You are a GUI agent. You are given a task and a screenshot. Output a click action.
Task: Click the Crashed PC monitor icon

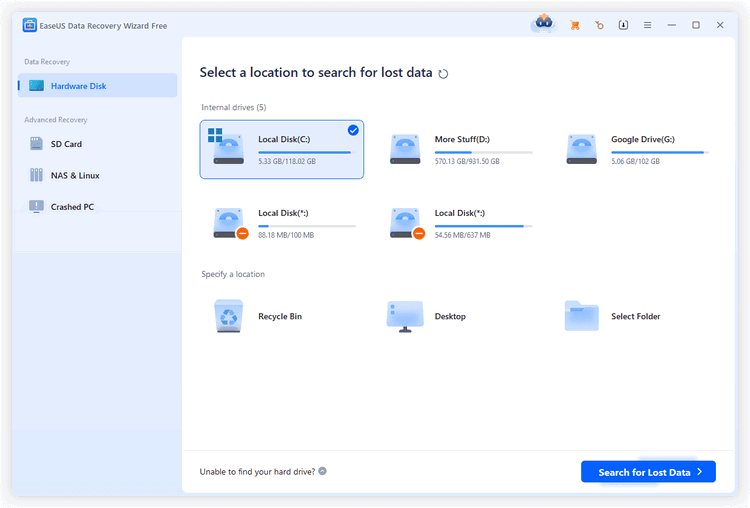click(x=36, y=207)
